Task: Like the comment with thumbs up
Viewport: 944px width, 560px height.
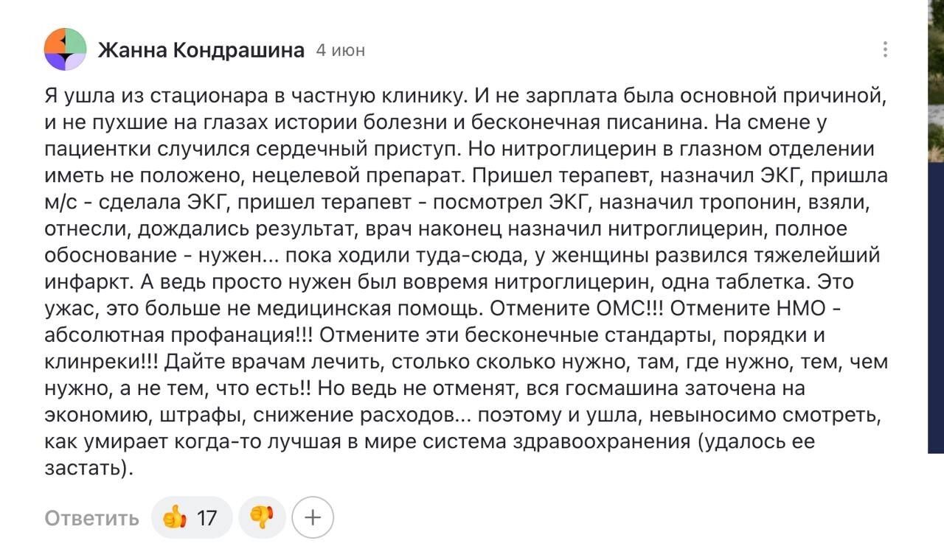Action: tap(175, 517)
